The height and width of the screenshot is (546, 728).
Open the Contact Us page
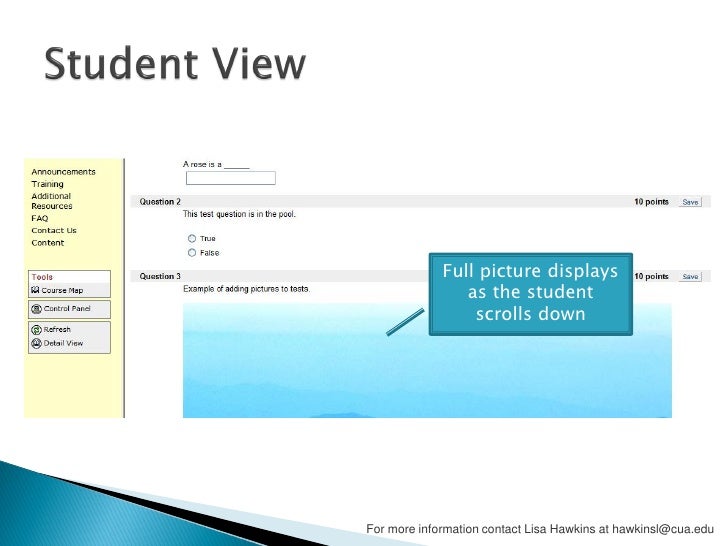click(x=54, y=230)
